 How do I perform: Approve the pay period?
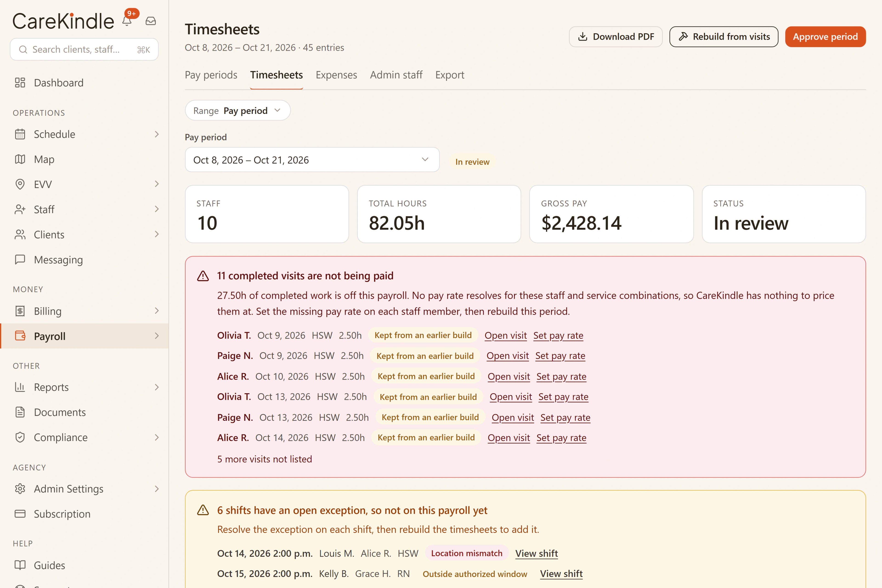tap(825, 37)
